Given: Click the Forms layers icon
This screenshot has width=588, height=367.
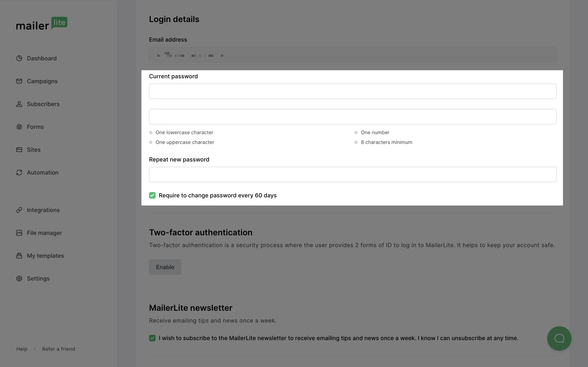Looking at the screenshot, I should [19, 127].
